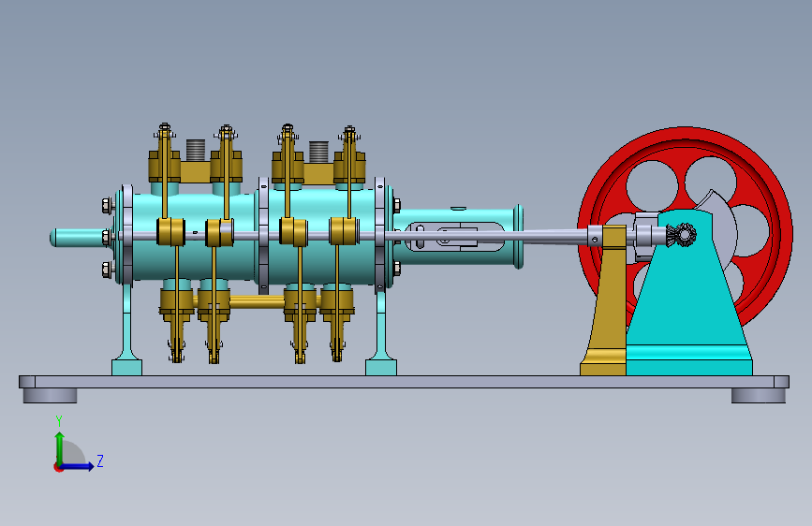The image size is (812, 526).
Task: Select the right round foot under the base plate
Action: click(758, 396)
